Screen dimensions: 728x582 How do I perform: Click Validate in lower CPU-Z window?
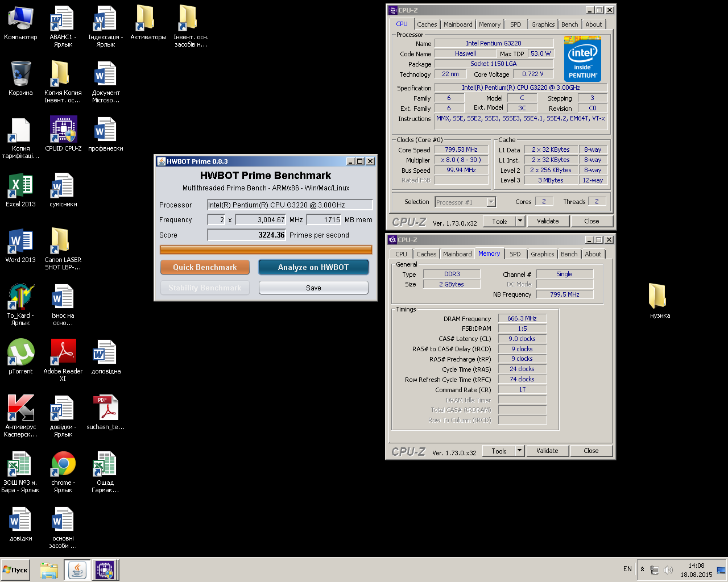[547, 451]
